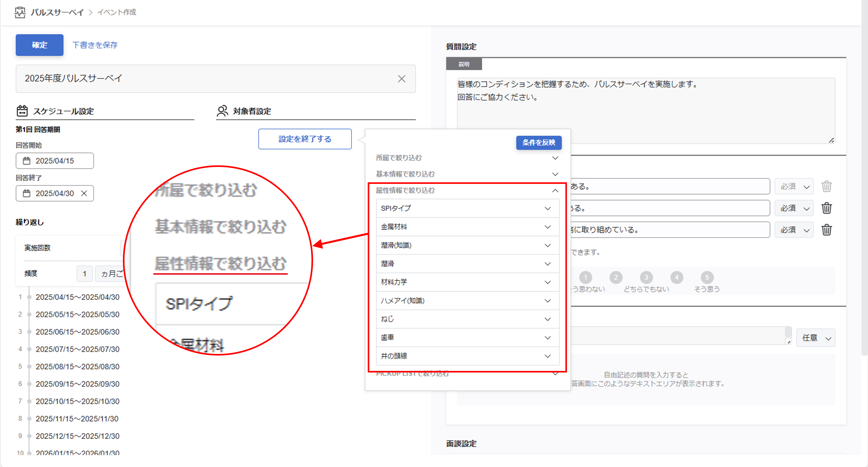Open 必須 dropdown for first question
Viewport: 868px width, 467px height.
pyautogui.click(x=794, y=186)
